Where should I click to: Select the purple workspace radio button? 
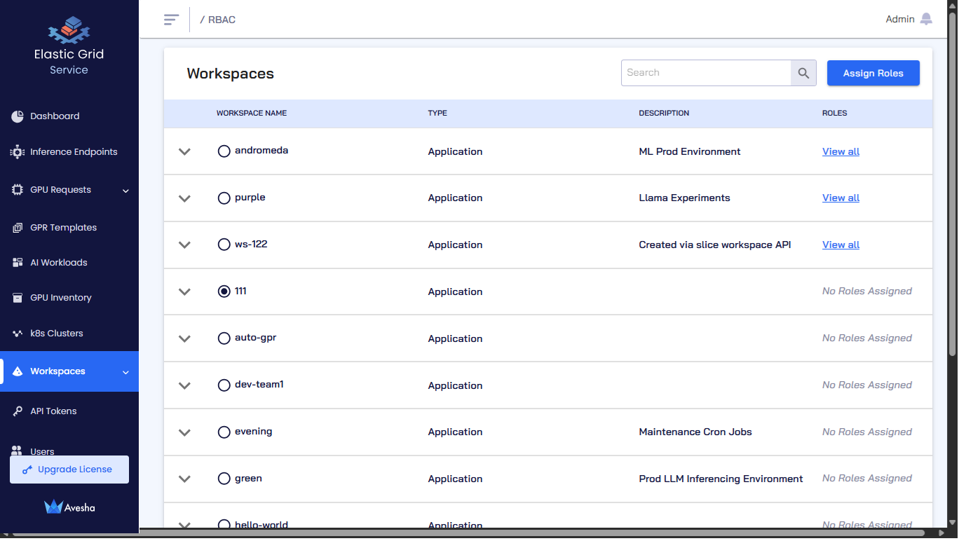point(224,198)
